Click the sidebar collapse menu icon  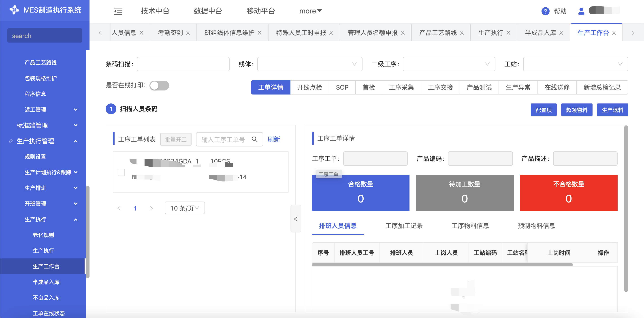coord(118,11)
